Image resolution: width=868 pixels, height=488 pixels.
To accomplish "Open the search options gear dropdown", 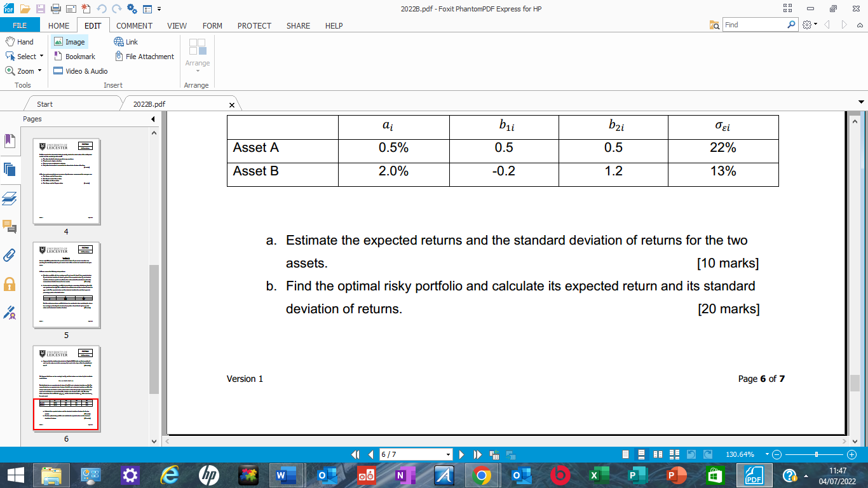I will [810, 25].
